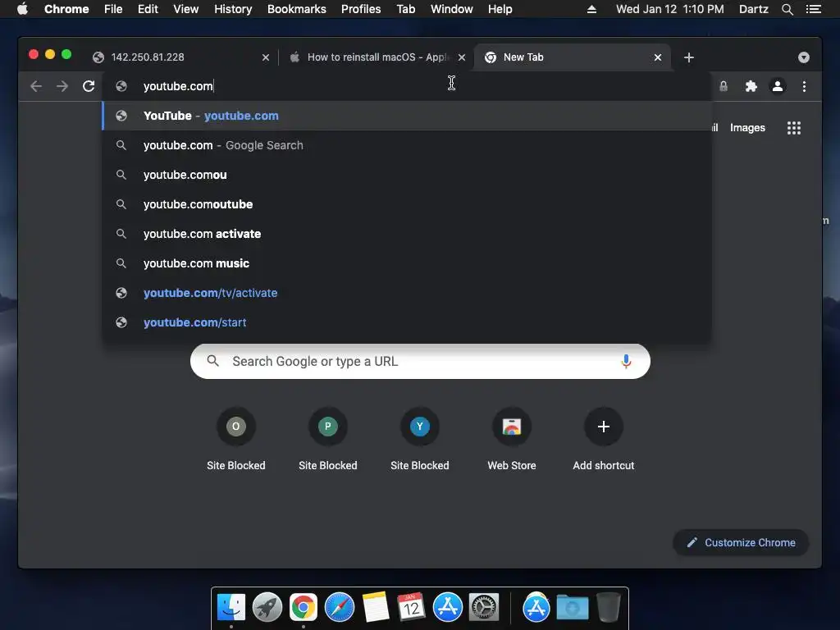
Task: Open the Trash in the Dock
Action: [609, 607]
